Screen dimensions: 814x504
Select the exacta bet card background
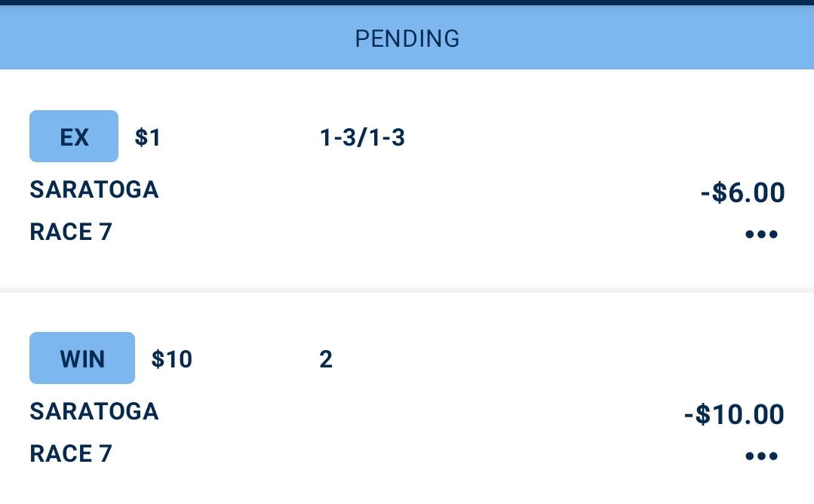[x=407, y=178]
